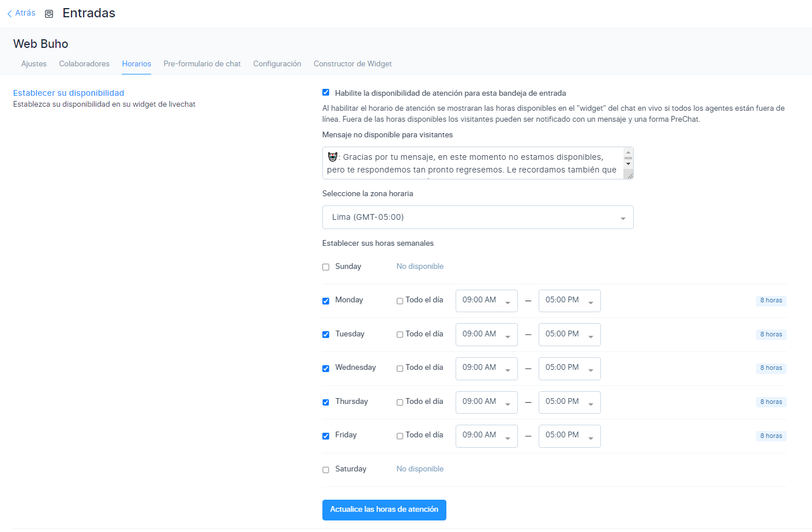Click the textarea scroll up arrow
812x532 pixels.
(x=628, y=152)
